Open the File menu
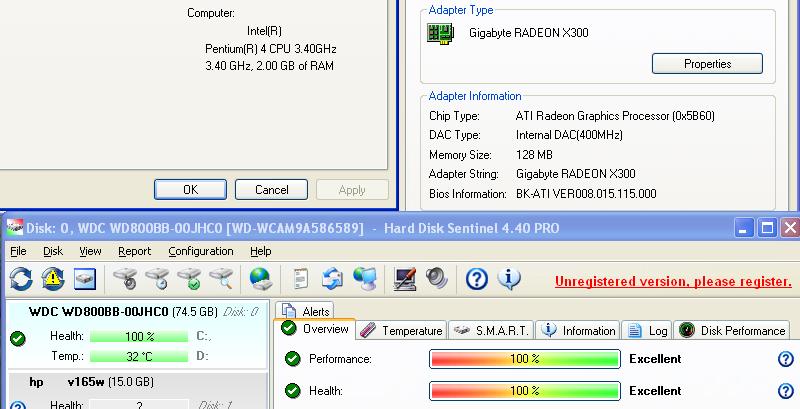The image size is (800, 409). pos(18,251)
